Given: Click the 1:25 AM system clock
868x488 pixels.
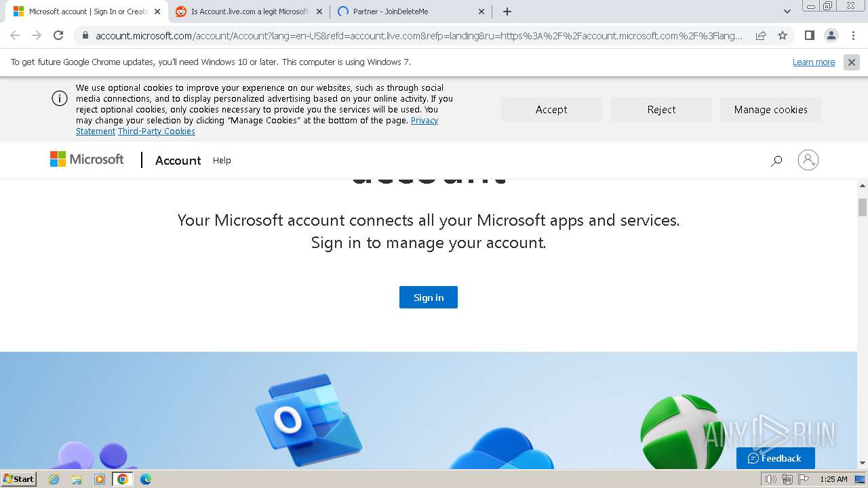Looking at the screenshot, I should (833, 479).
